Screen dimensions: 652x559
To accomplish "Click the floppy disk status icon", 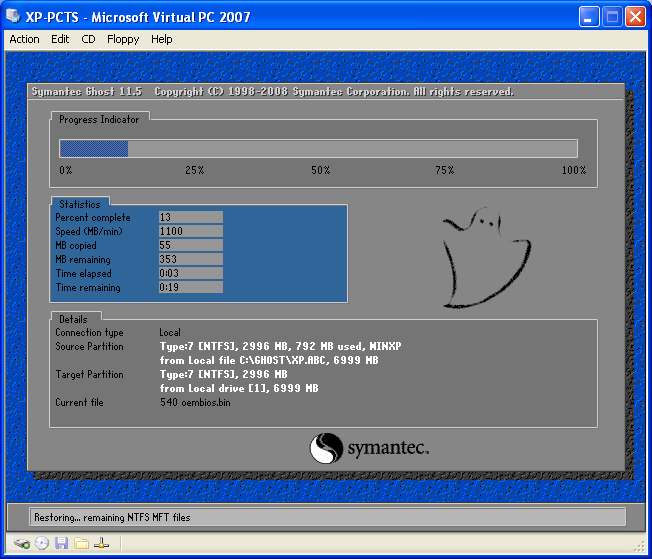I will pyautogui.click(x=62, y=543).
